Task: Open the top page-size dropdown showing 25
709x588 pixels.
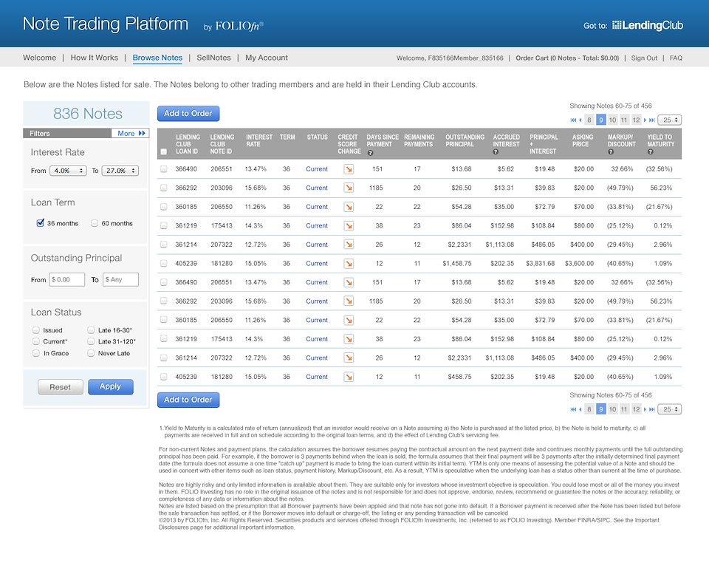Action: (670, 120)
